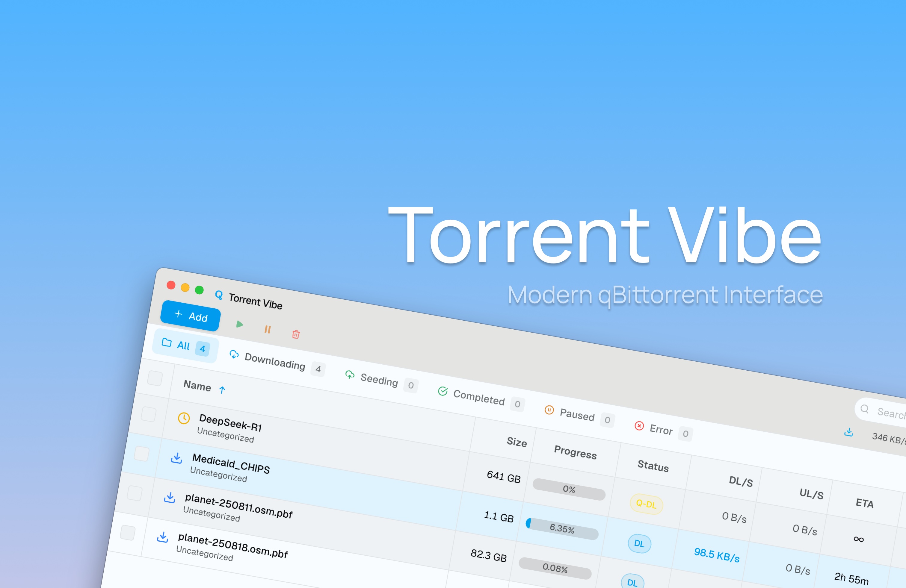This screenshot has width=906, height=588.
Task: Filter by Paused torrents
Action: point(579,415)
